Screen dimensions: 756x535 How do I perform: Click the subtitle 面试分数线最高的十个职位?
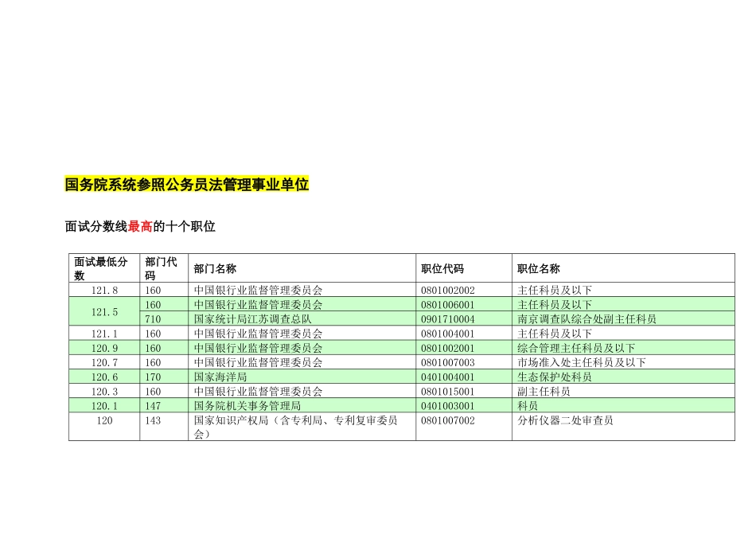(140, 226)
